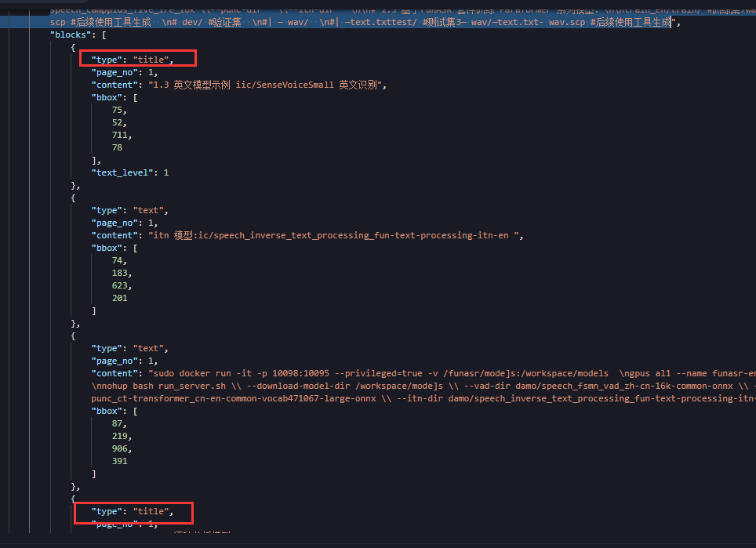Image resolution: width=756 pixels, height=548 pixels.
Task: Click the top line starting "scp #后续使用工具生成"
Action: click(x=365, y=22)
